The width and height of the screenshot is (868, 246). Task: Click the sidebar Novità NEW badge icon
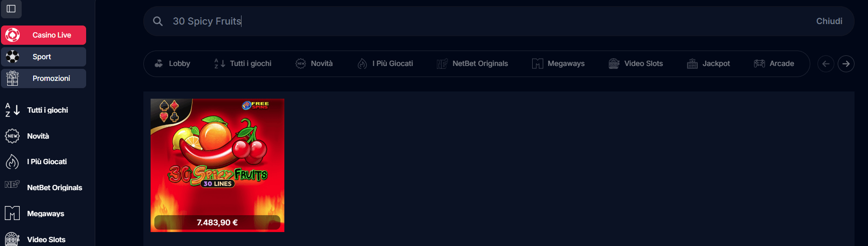tap(13, 136)
